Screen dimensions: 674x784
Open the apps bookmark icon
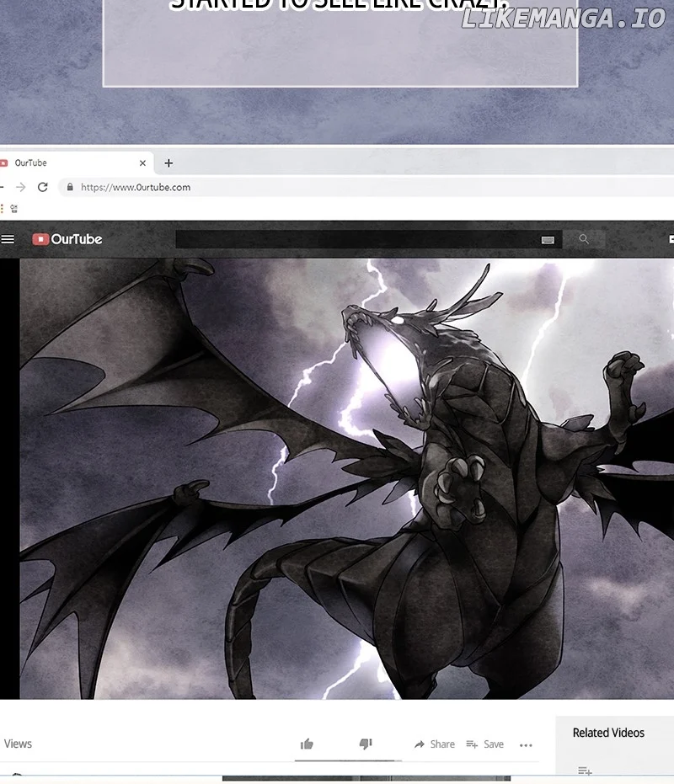click(13, 209)
